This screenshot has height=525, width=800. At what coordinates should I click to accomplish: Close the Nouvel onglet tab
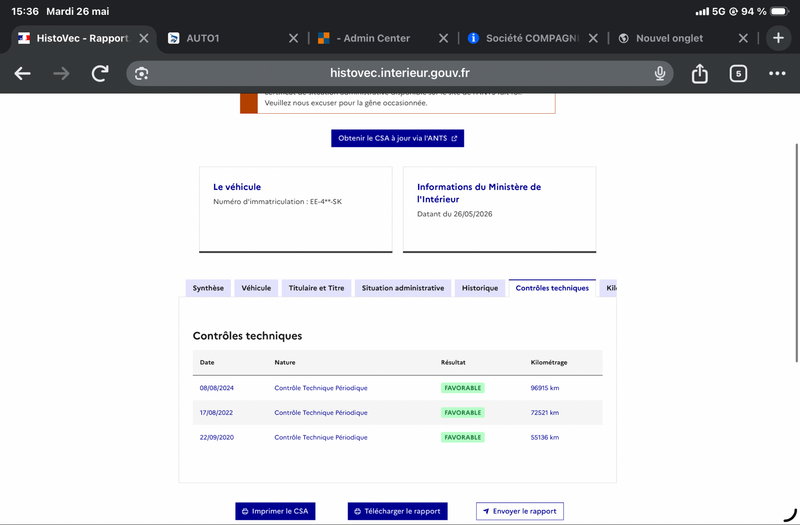click(x=743, y=38)
